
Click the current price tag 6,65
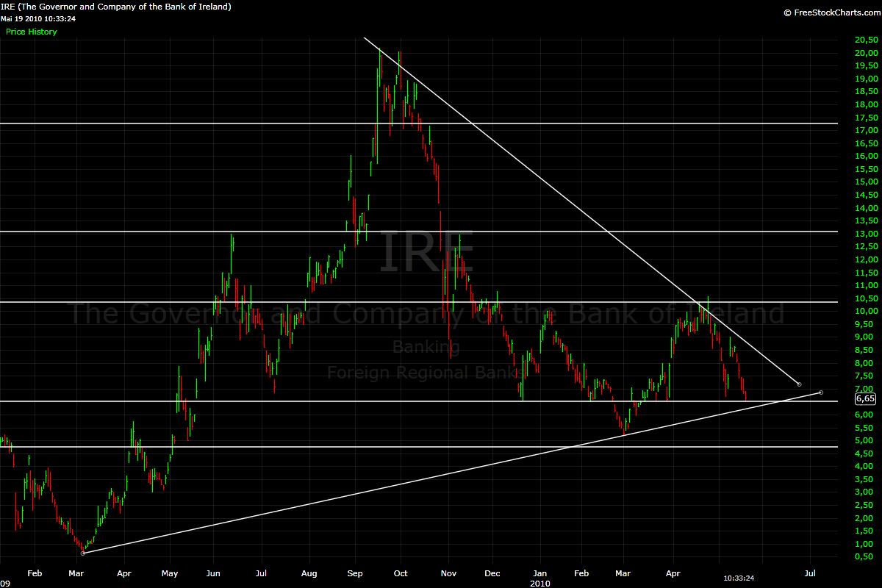pyautogui.click(x=865, y=399)
